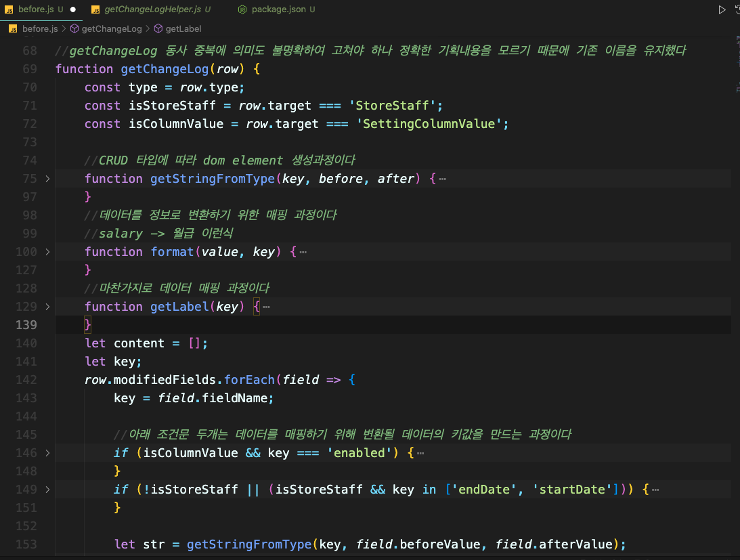Place cursor at closing brace on line 139
Screen dimensions: 740x560
pyautogui.click(x=88, y=325)
